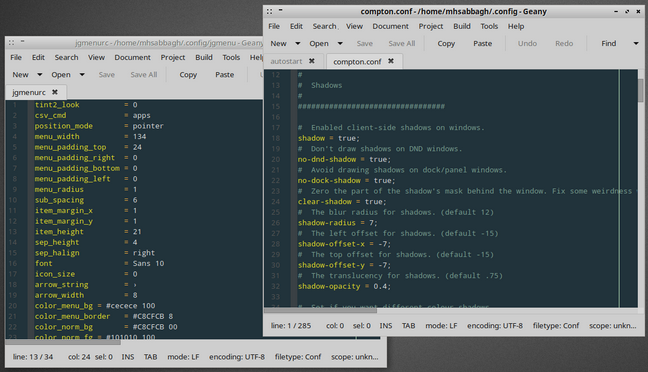This screenshot has height=372, width=648.
Task: Open the Tools menu in the jgmenurc window
Action: [231, 57]
